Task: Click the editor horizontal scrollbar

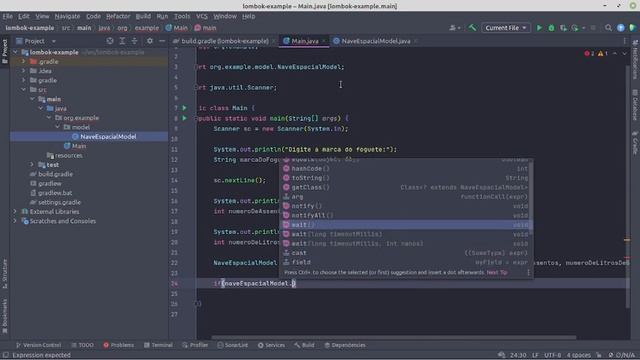Action: click(393, 338)
